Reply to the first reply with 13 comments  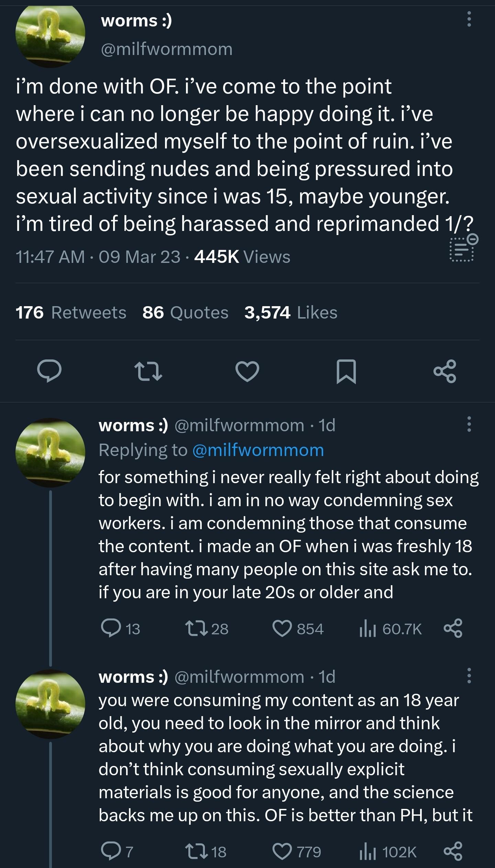pyautogui.click(x=110, y=629)
